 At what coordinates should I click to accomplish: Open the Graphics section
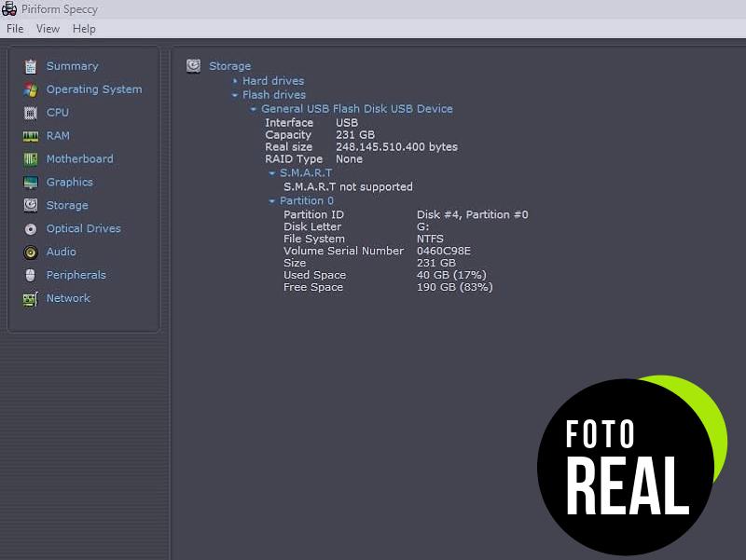pyautogui.click(x=69, y=182)
